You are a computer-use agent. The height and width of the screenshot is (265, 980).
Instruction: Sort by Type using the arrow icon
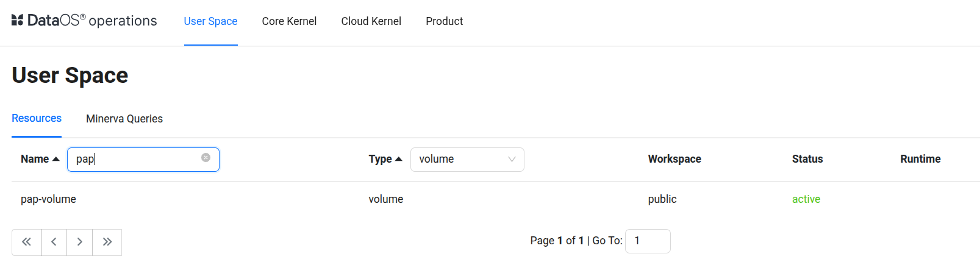(399, 159)
